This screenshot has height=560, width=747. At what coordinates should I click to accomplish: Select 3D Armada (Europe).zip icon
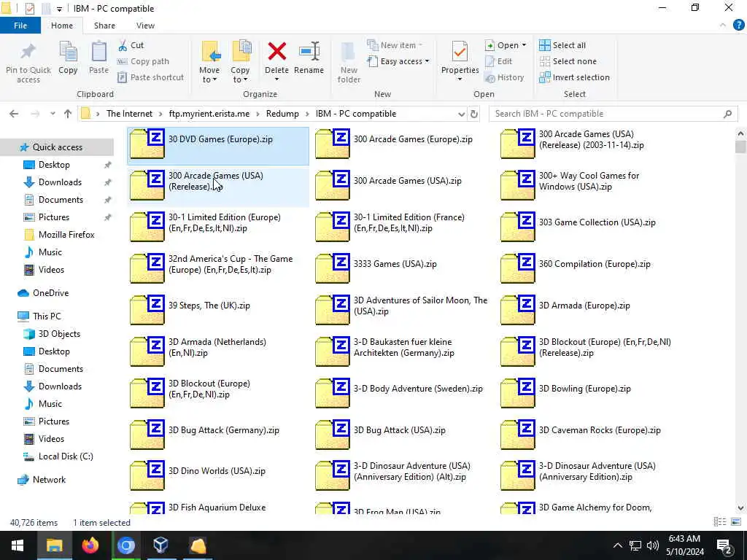518,309
